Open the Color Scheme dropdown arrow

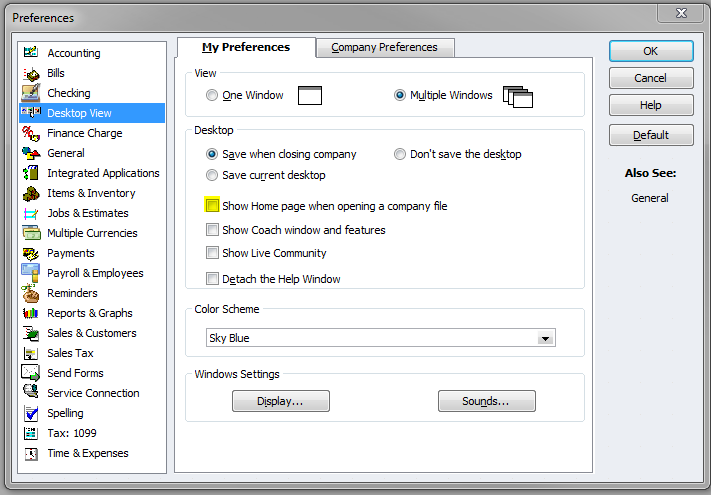click(x=545, y=338)
